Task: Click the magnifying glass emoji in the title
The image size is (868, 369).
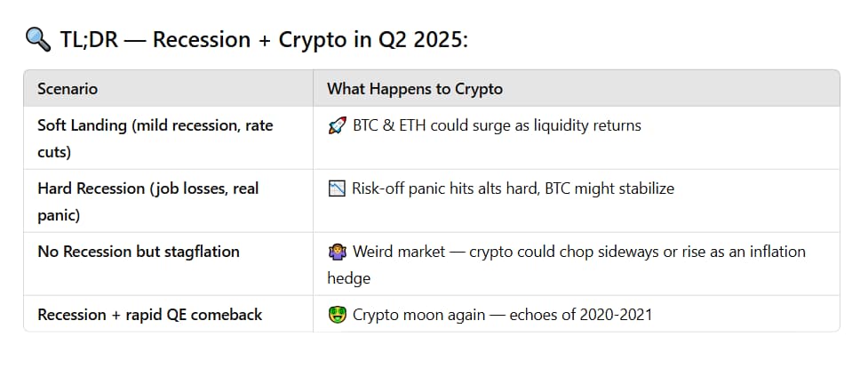Action: [38, 40]
